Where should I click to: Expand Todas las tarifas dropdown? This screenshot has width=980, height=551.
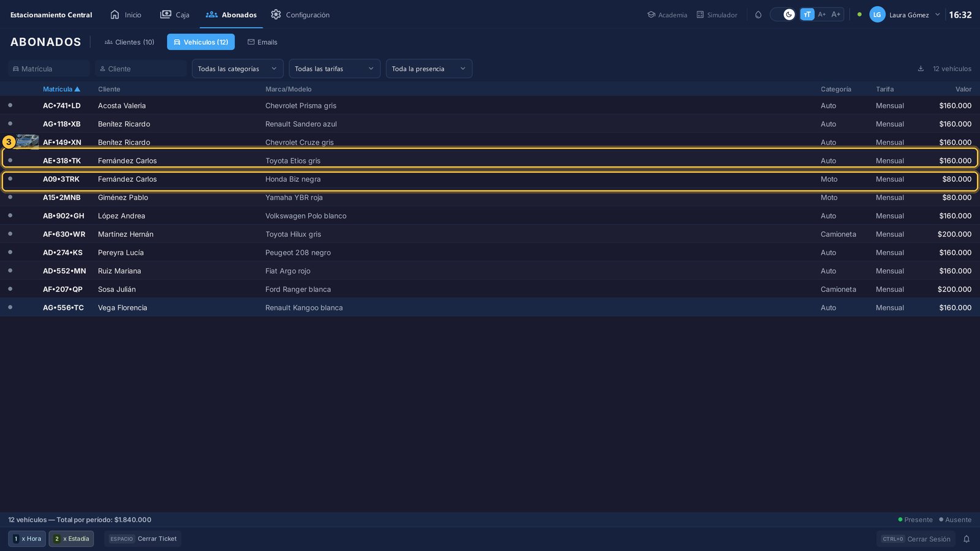coord(334,69)
